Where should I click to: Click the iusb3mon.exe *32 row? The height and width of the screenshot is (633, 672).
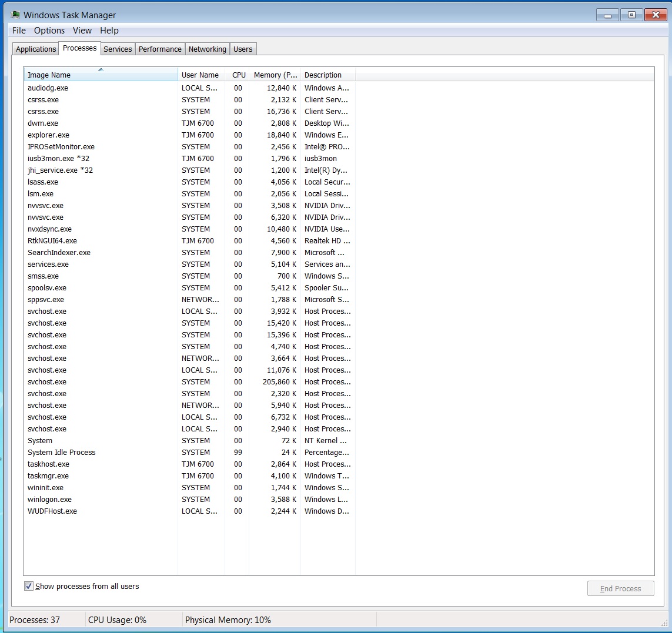[x=189, y=159]
